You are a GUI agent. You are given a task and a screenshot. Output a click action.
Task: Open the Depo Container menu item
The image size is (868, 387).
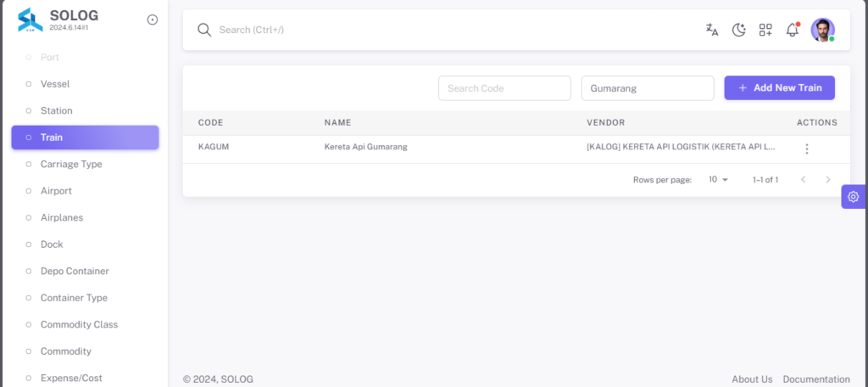click(86, 271)
